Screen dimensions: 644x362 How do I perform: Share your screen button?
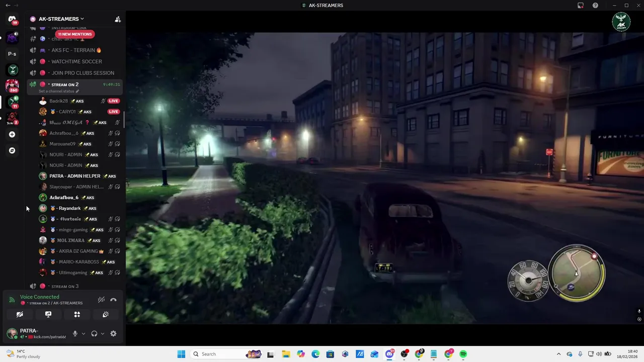[48, 314]
